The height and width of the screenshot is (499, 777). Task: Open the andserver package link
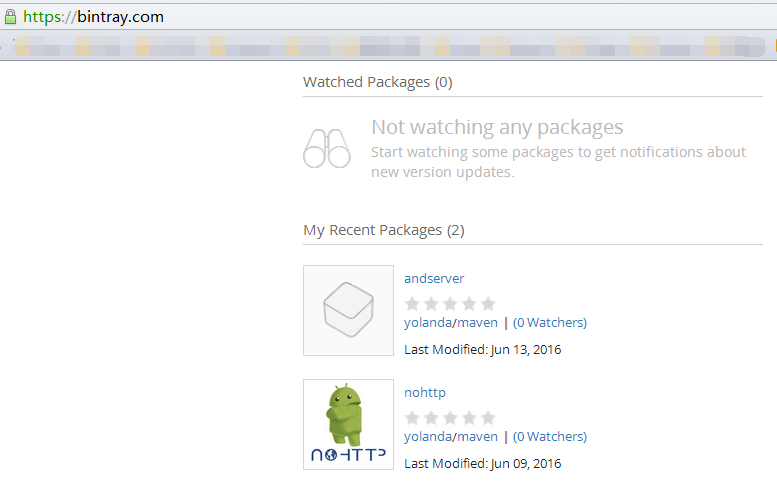pyautogui.click(x=434, y=279)
